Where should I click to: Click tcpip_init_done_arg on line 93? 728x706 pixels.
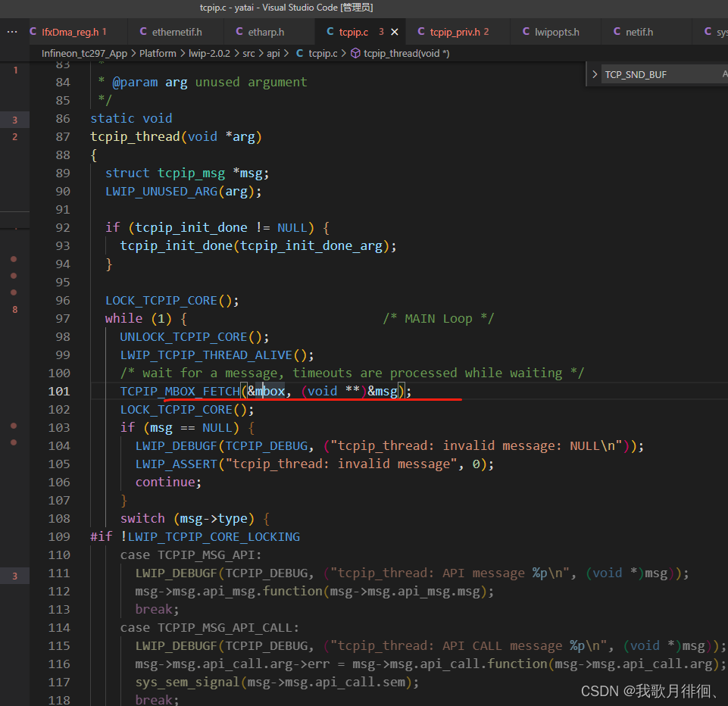pos(311,246)
